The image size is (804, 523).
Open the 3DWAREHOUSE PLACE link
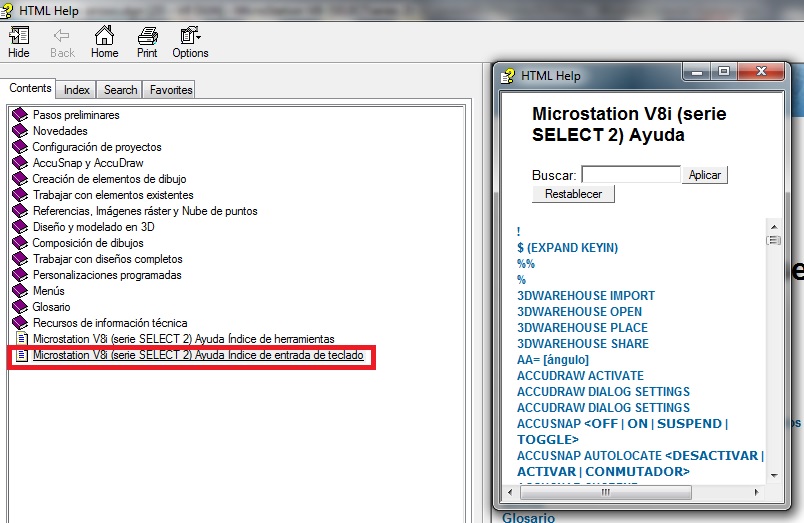tap(582, 327)
